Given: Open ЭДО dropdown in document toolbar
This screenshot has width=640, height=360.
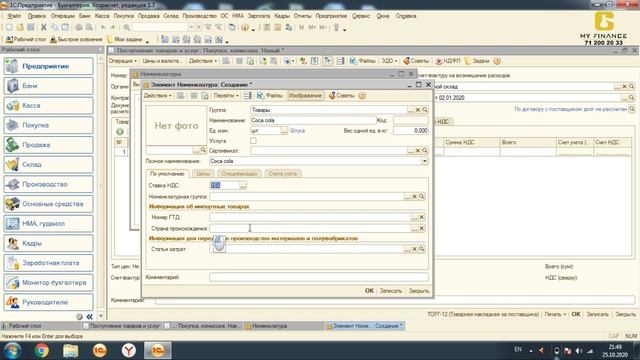Looking at the screenshot, I should click(x=389, y=61).
